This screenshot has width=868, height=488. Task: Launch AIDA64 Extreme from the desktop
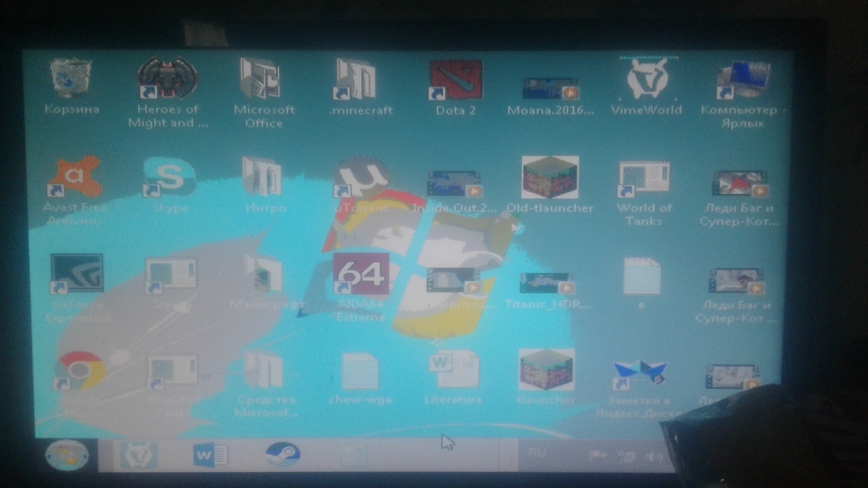pyautogui.click(x=361, y=274)
